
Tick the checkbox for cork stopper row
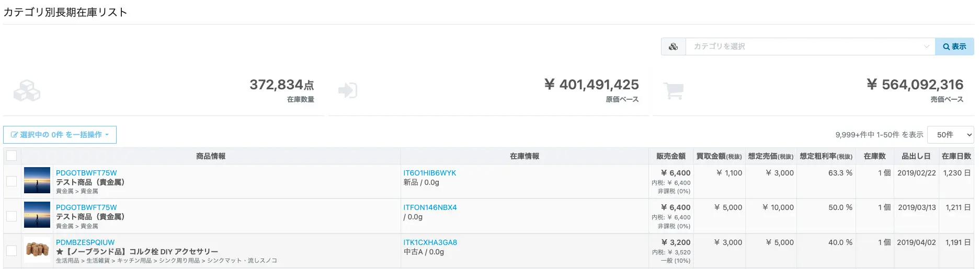[x=12, y=251]
